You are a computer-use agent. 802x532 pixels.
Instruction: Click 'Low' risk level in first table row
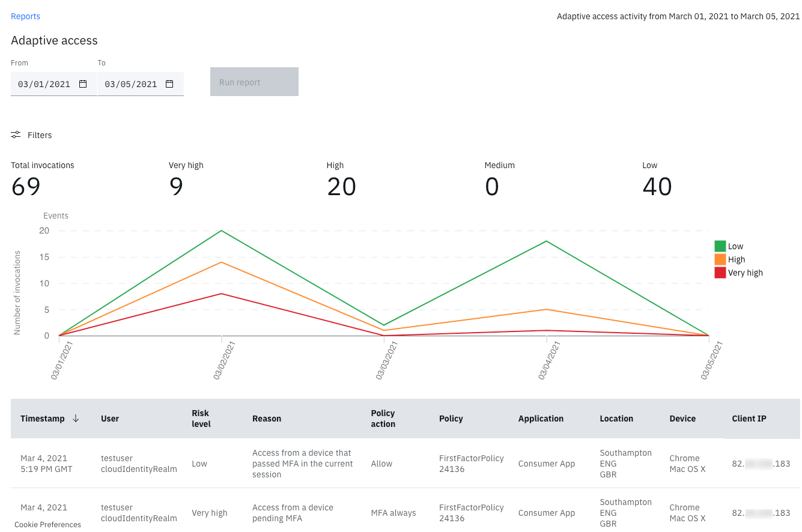[199, 464]
